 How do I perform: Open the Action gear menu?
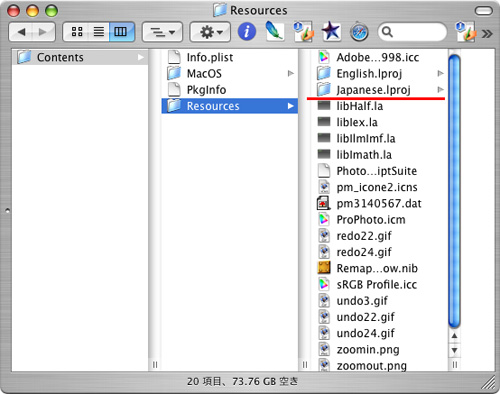[x=210, y=32]
